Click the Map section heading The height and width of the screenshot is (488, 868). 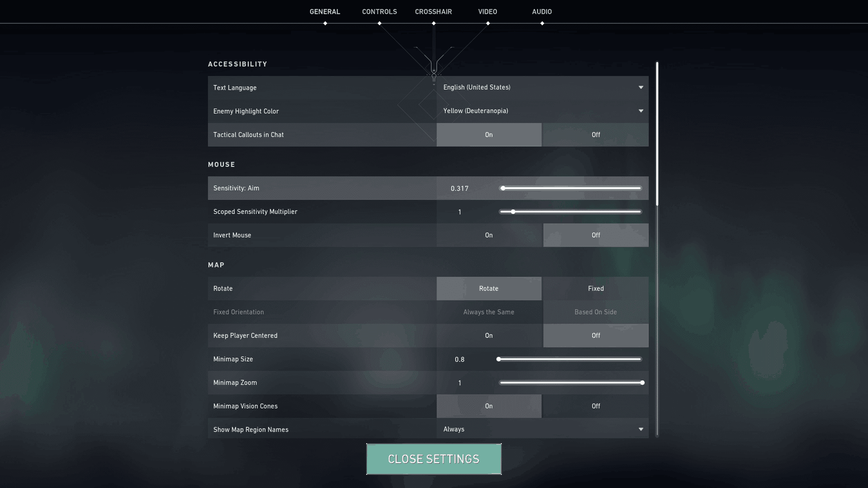[x=216, y=265]
